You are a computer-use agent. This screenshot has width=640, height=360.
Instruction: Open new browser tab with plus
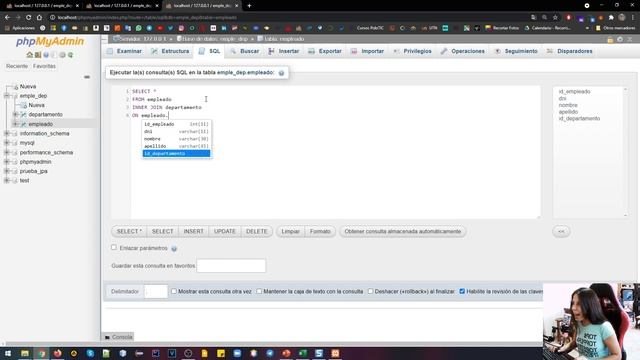(x=249, y=6)
